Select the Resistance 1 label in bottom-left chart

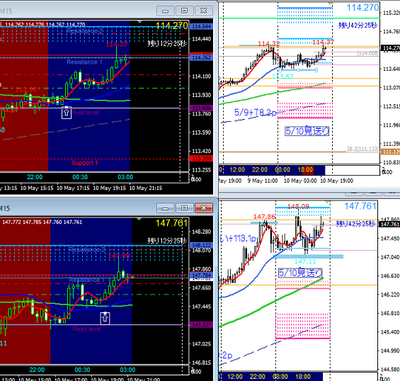(x=87, y=279)
